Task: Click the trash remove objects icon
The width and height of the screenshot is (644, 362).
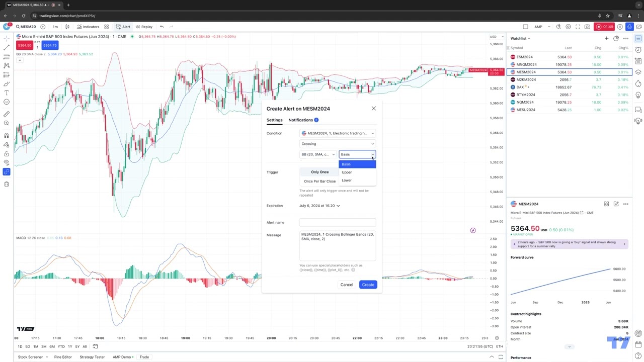Action: [7, 184]
